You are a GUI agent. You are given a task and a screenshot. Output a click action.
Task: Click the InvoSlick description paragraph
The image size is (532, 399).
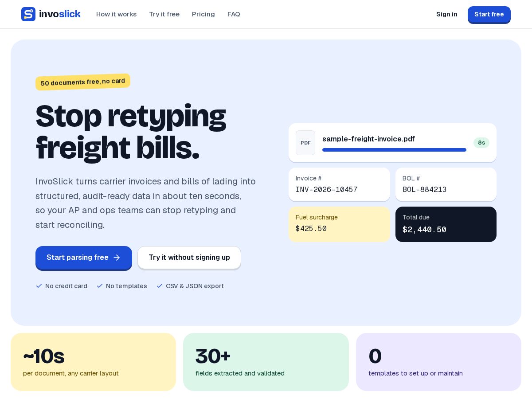tap(146, 203)
